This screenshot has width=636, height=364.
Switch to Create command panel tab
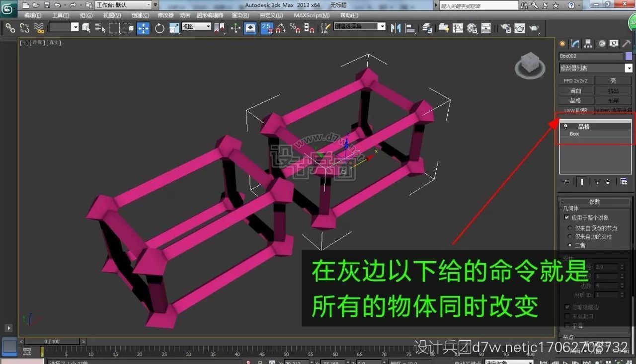click(x=562, y=44)
